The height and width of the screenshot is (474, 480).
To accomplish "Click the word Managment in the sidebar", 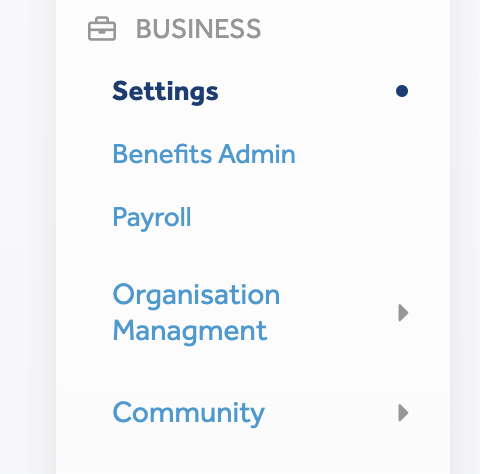I will point(190,331).
